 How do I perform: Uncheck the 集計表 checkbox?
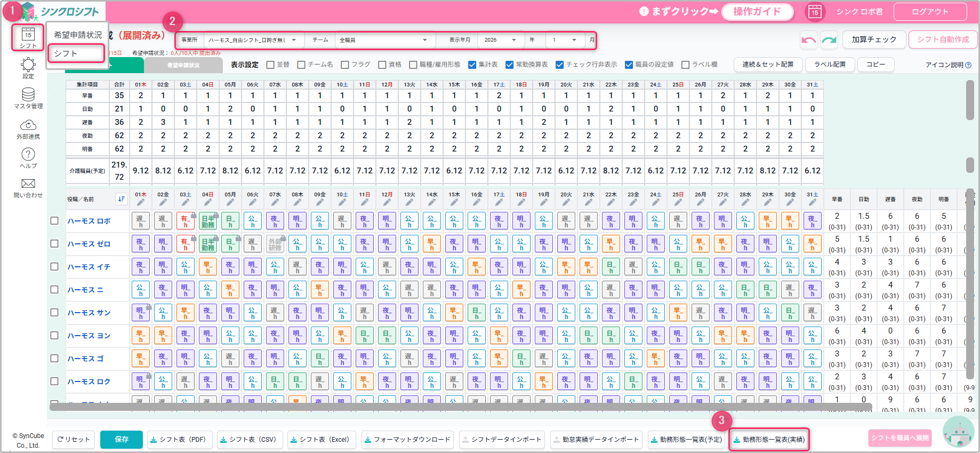pyautogui.click(x=472, y=65)
